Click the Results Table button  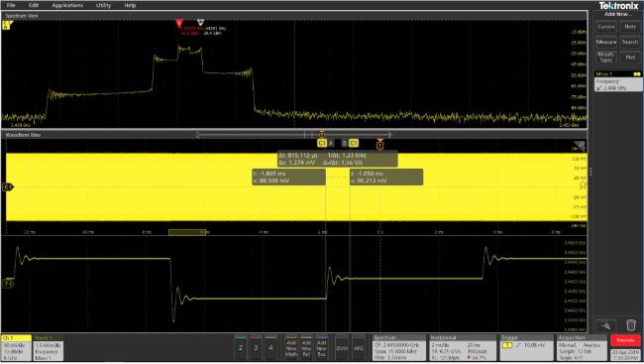(x=606, y=58)
